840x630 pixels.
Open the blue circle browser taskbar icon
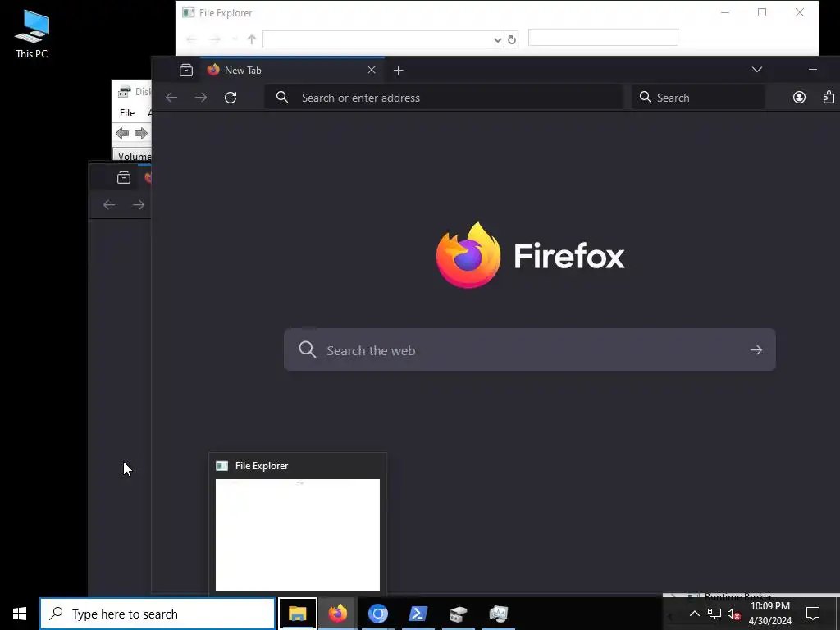[x=377, y=614]
